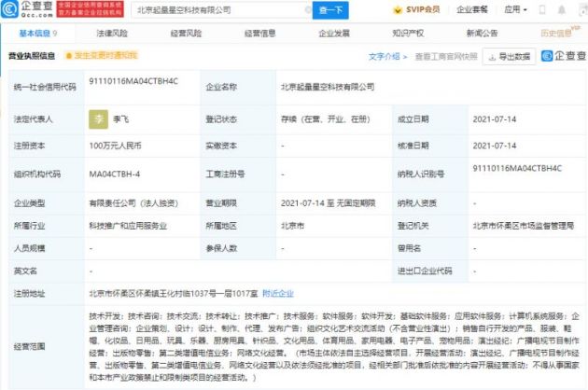Image resolution: width=588 pixels, height=390 pixels.
Task: Click 发生变更时通知我 notification toggle
Action: (x=102, y=56)
